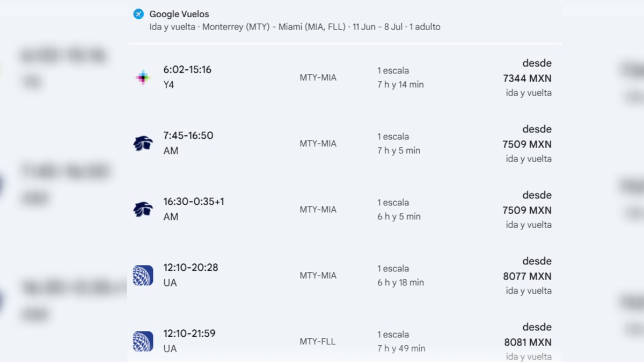Open the Google Vuelos title link
This screenshot has height=362, width=644.
pos(179,14)
